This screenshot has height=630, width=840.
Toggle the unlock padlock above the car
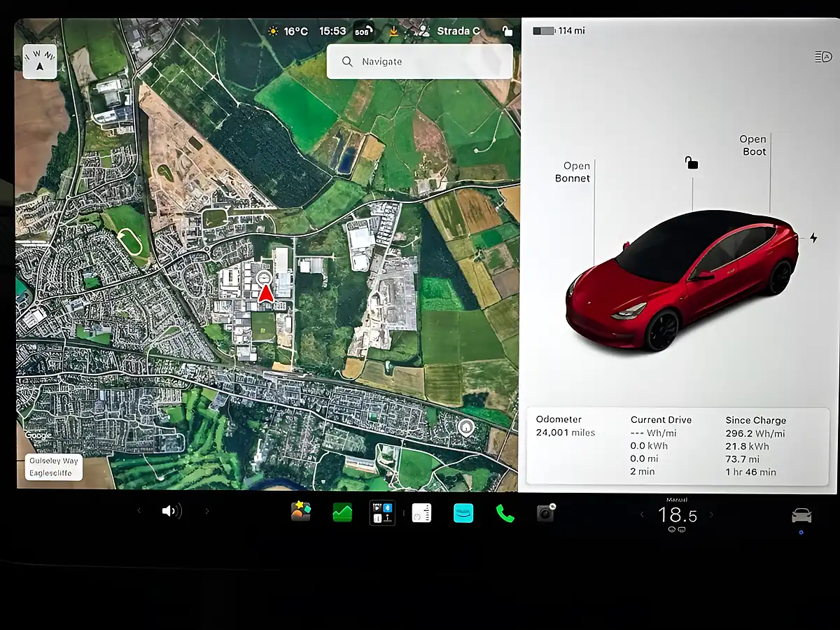click(x=692, y=163)
